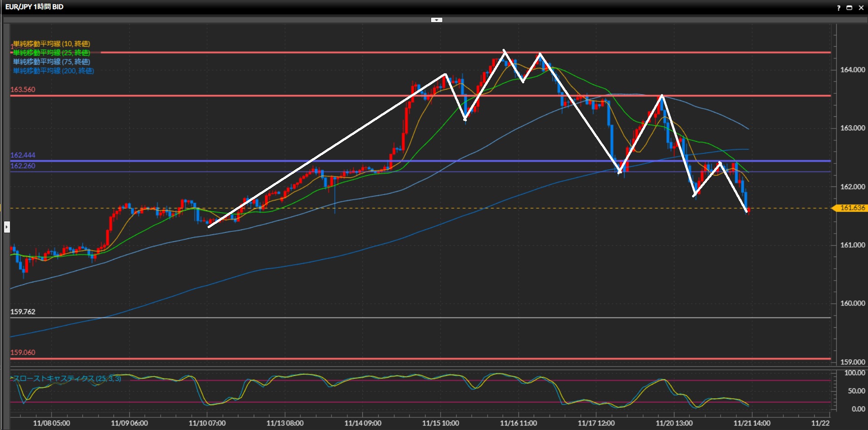Click the yellow 161.636 current price tag

(852, 208)
